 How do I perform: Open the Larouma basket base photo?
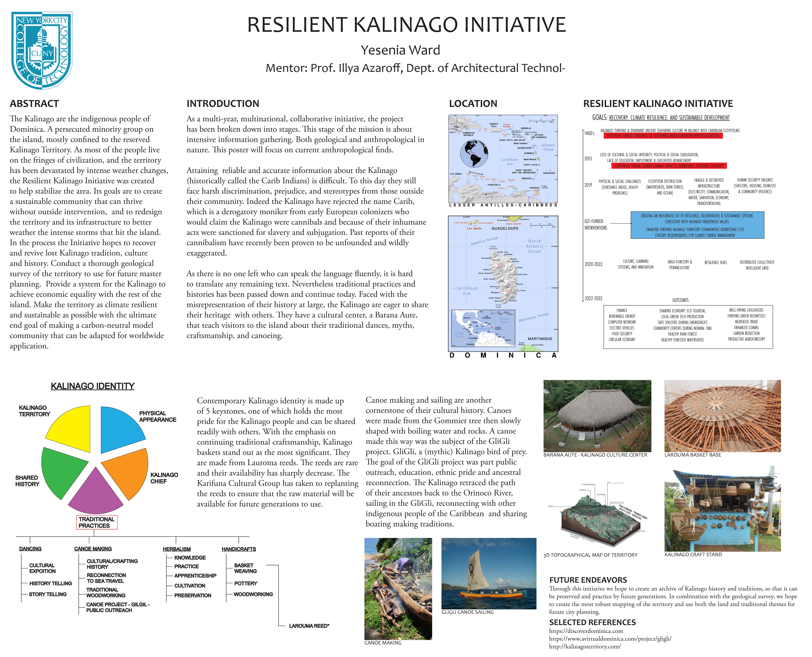pyautogui.click(x=723, y=416)
